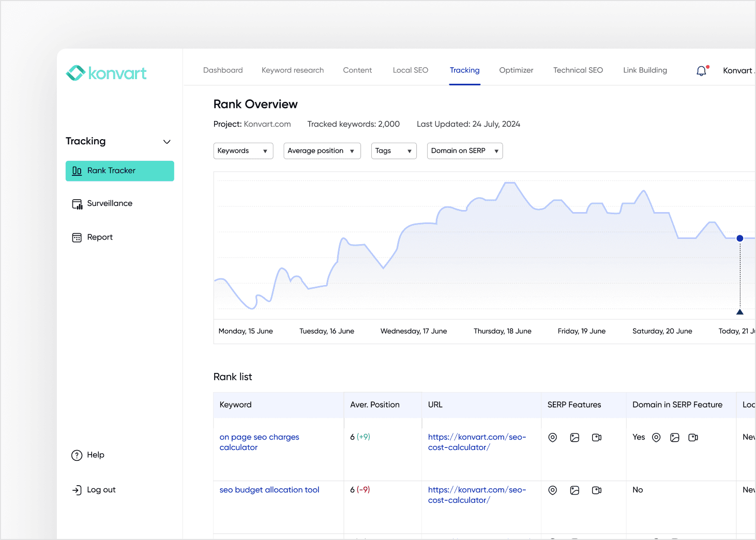The height and width of the screenshot is (540, 756).
Task: Click the Konvart logo
Action: click(x=106, y=72)
